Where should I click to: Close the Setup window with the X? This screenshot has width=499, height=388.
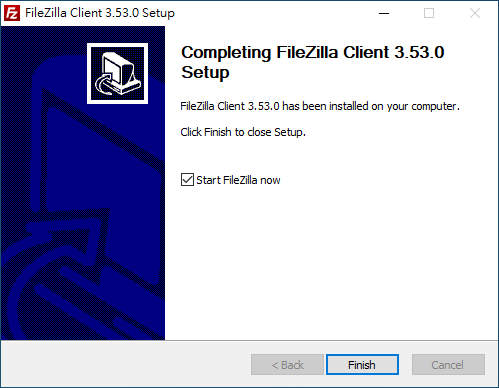coord(475,13)
